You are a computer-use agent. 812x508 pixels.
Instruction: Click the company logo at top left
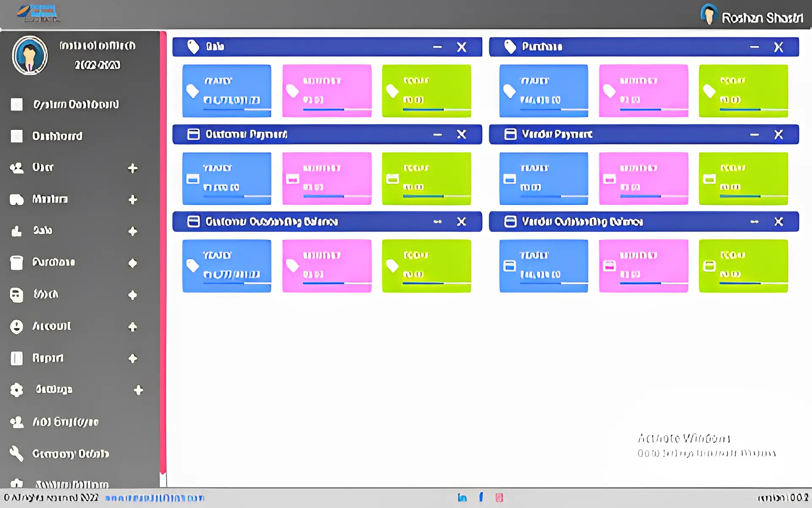pos(39,14)
